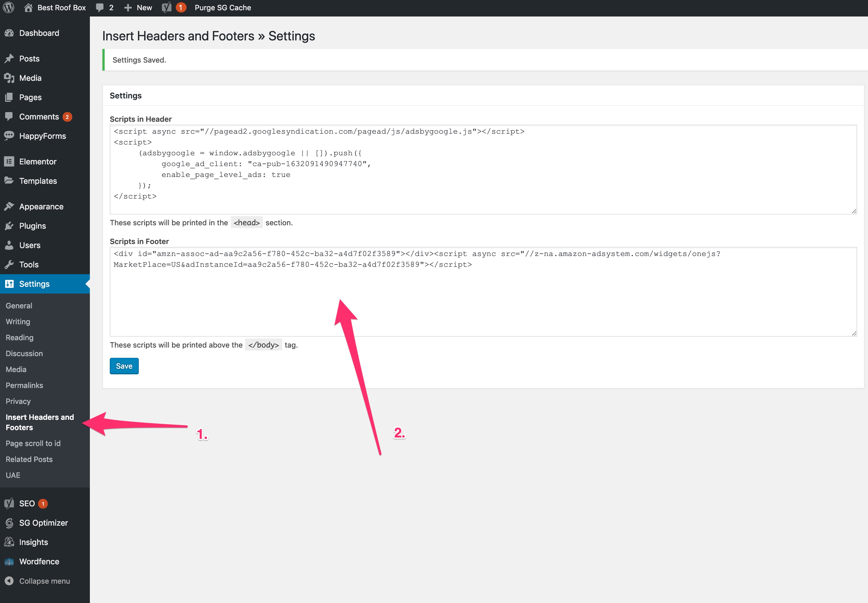Open General settings submenu
The height and width of the screenshot is (603, 868).
[19, 306]
